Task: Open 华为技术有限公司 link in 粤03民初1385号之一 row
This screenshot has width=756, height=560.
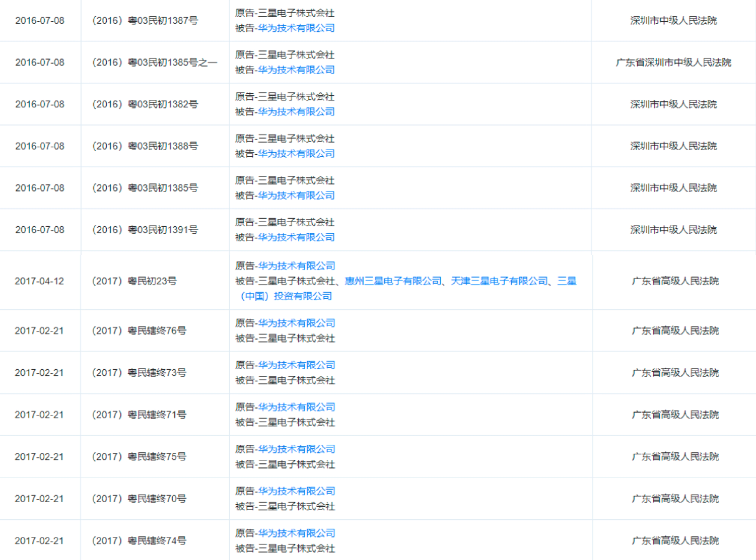Action: pos(296,70)
